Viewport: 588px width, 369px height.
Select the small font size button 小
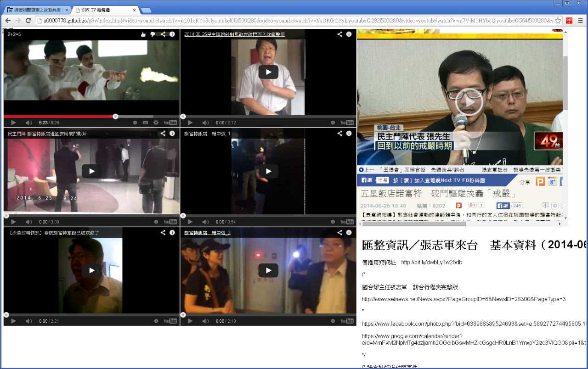pos(545,206)
